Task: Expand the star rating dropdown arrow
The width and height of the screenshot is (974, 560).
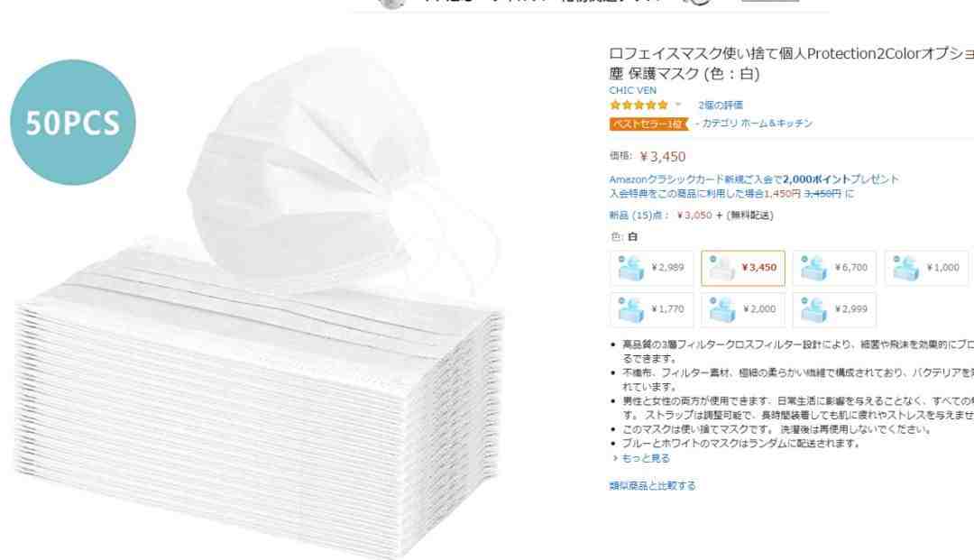Action: coord(678,105)
